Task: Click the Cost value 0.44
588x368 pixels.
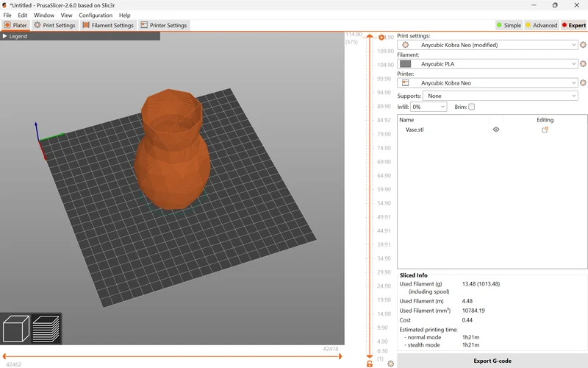Action: click(467, 320)
